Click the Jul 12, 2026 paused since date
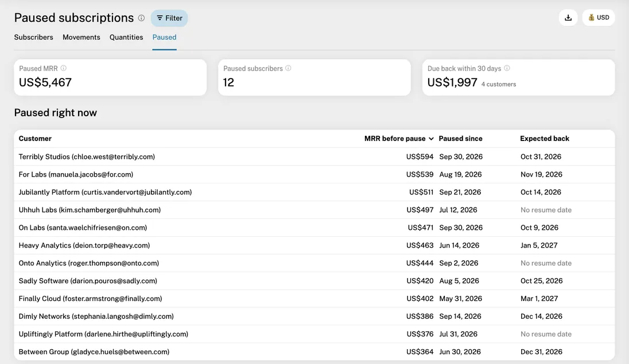This screenshot has height=364, width=629. pyautogui.click(x=458, y=210)
